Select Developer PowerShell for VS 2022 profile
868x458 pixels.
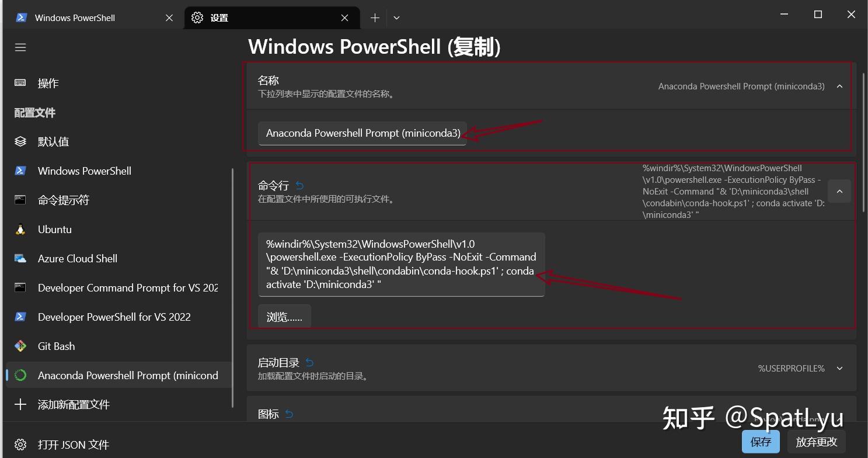click(114, 317)
